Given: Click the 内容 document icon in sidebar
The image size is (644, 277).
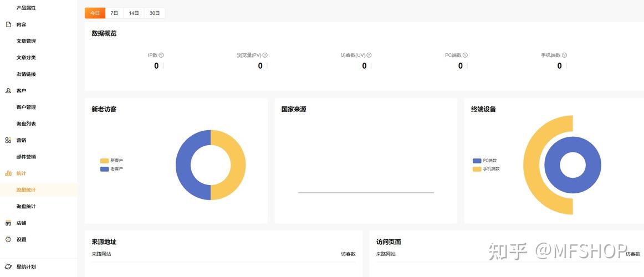Looking at the screenshot, I should pos(8,24).
